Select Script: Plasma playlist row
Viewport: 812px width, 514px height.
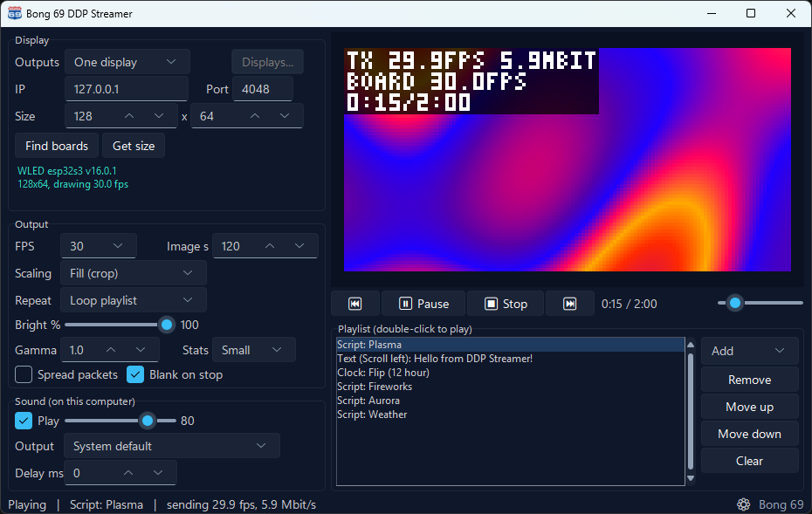pyautogui.click(x=511, y=345)
